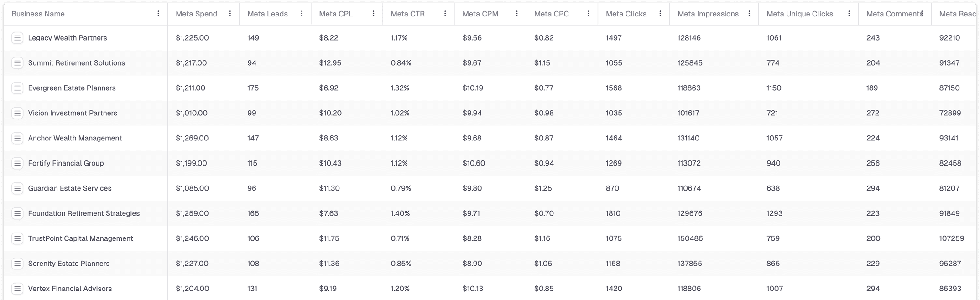Image resolution: width=980 pixels, height=300 pixels.
Task: Click row handle icon for Anchor Wealth Management
Action: tap(17, 138)
